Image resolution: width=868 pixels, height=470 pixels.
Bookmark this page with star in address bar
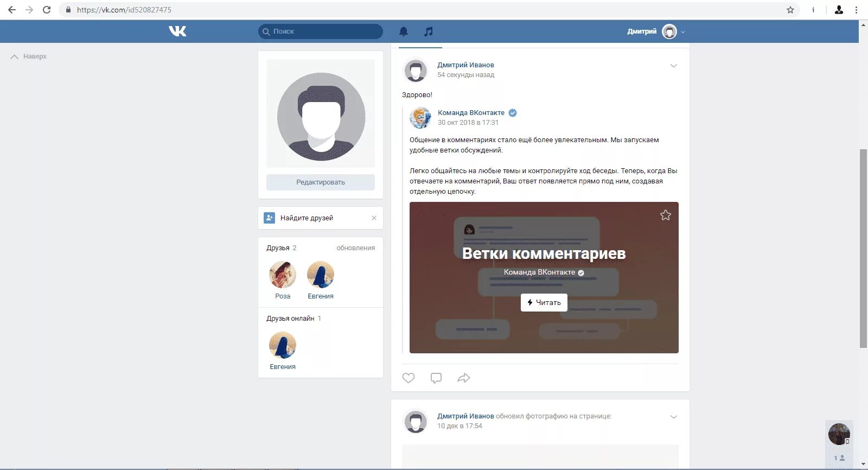[790, 10]
